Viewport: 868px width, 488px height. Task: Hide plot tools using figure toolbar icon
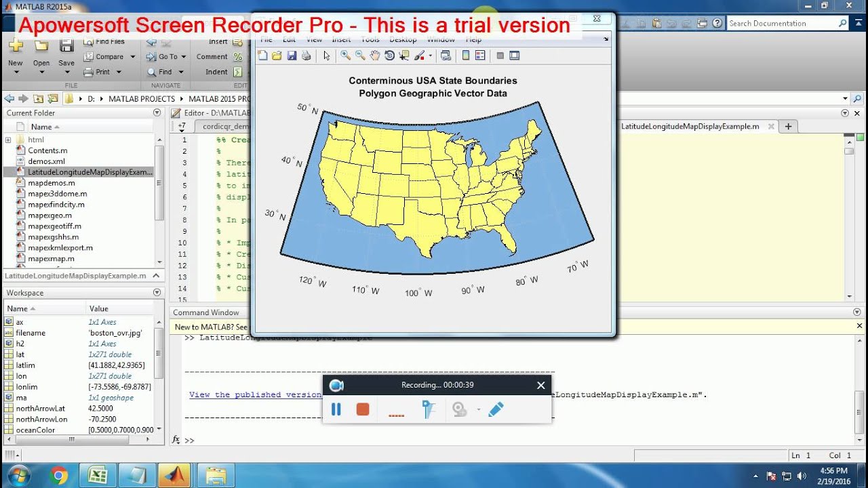tap(500, 56)
